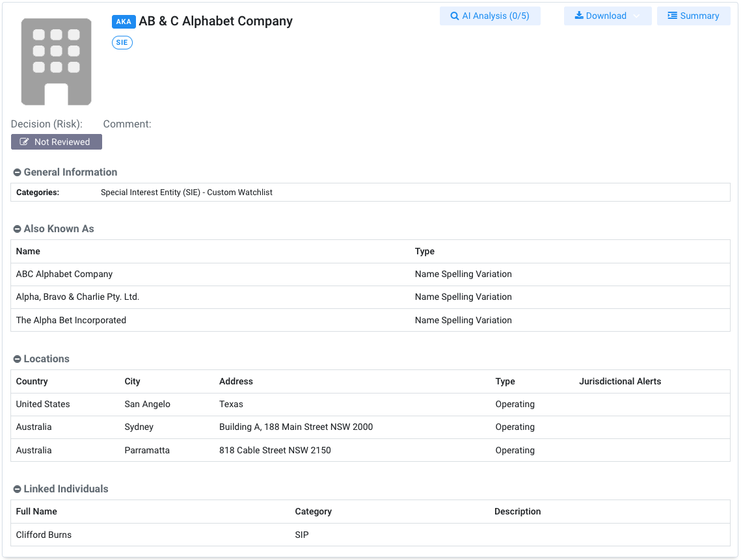Click the Linked Individuals 'Description' header

pyautogui.click(x=517, y=511)
